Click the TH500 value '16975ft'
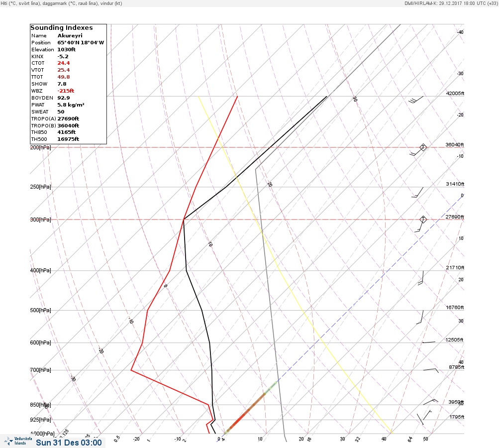The image size is (499, 448). (68, 139)
